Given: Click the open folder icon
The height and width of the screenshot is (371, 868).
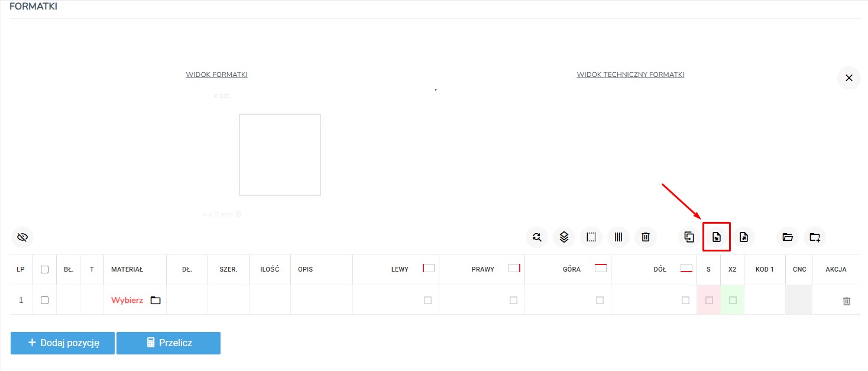Looking at the screenshot, I should 787,237.
